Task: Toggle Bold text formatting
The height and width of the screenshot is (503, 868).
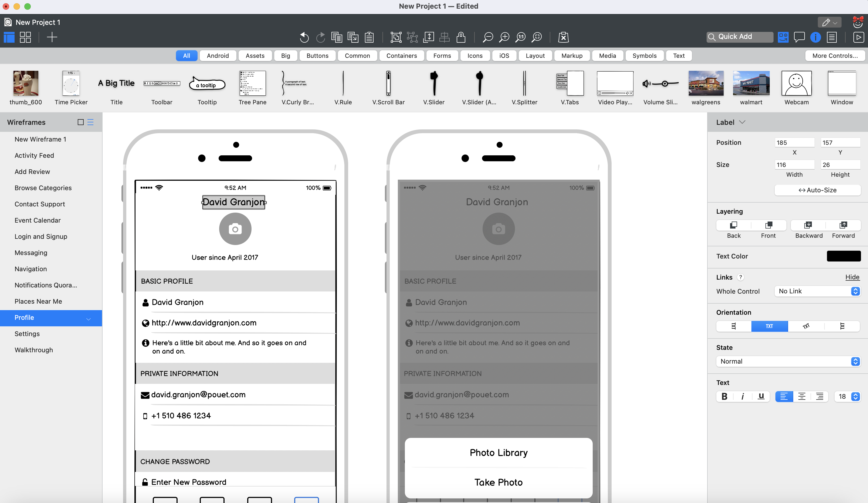Action: click(725, 397)
